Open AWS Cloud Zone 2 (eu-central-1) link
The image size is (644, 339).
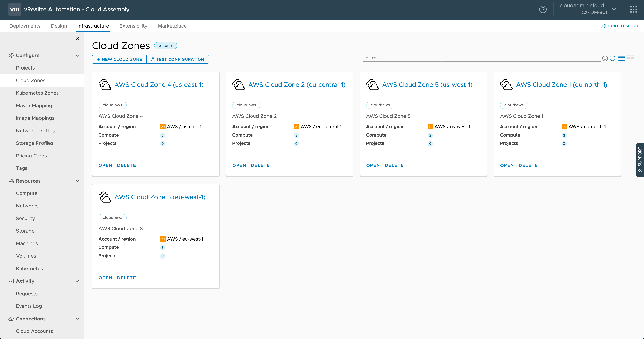click(297, 85)
